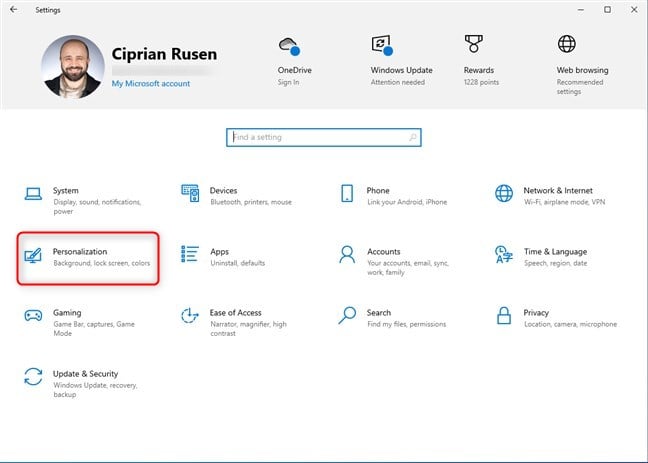
Task: Open Apps title
Action: (x=219, y=252)
